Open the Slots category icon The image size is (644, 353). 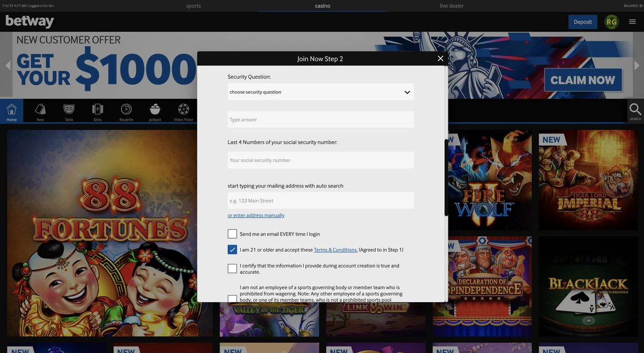(x=98, y=111)
